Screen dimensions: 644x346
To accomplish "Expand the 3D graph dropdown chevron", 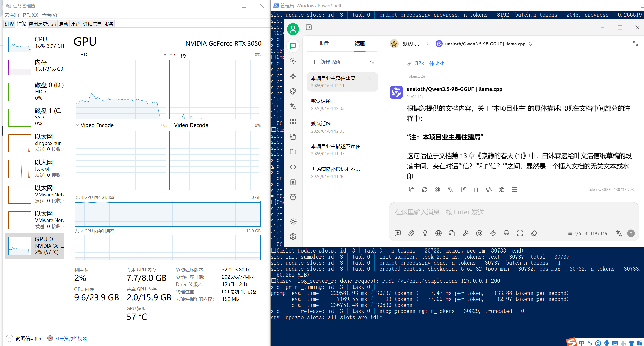I will tap(77, 55).
